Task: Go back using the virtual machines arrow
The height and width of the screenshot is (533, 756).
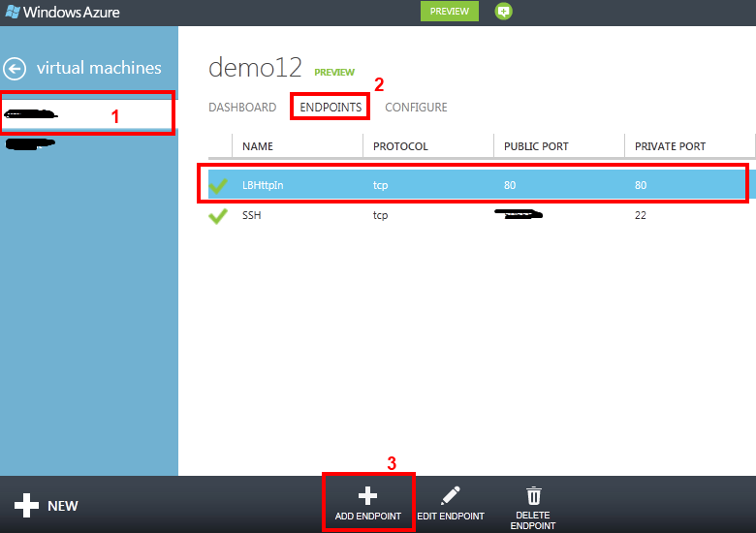Action: coord(15,69)
